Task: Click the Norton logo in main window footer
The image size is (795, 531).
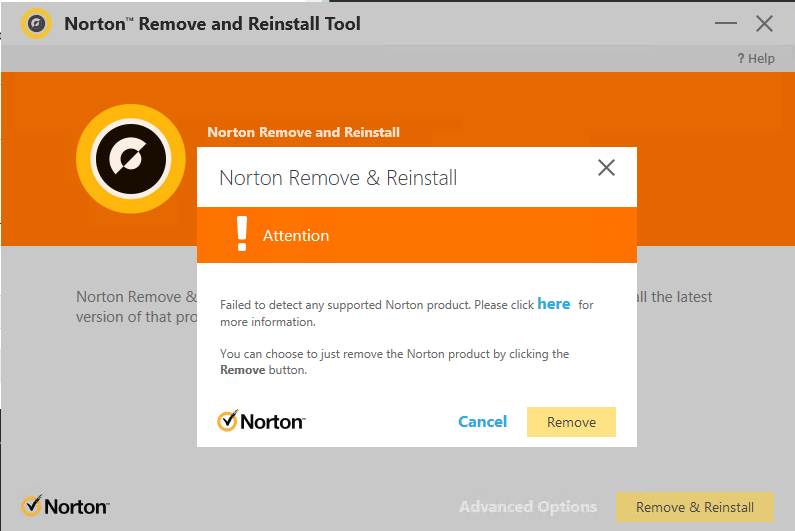Action: (x=65, y=506)
